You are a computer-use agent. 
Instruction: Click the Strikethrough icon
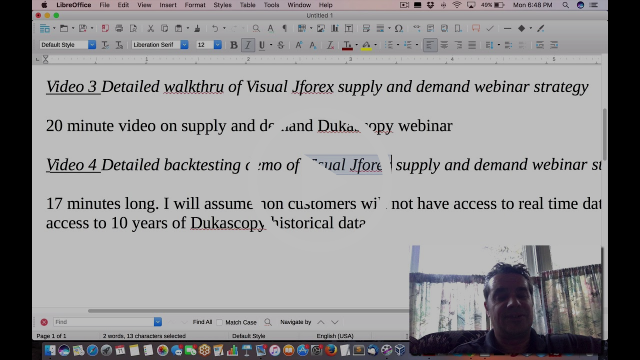[281, 45]
